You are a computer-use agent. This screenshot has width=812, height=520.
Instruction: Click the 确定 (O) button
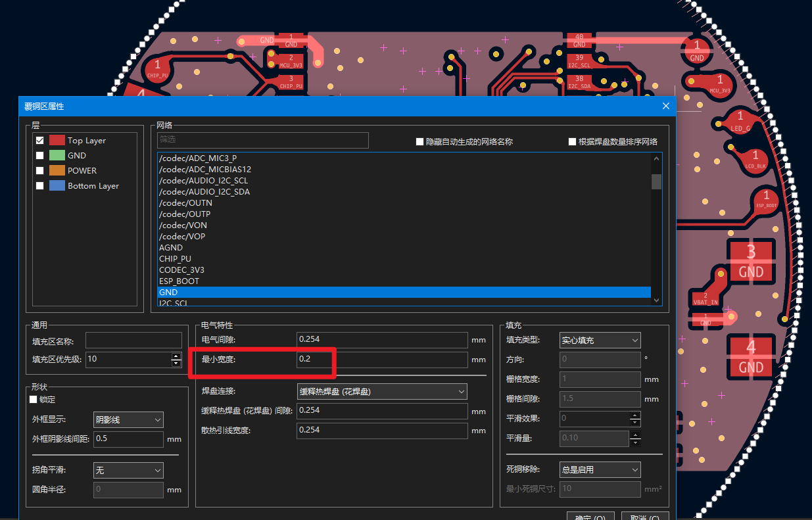click(x=590, y=516)
